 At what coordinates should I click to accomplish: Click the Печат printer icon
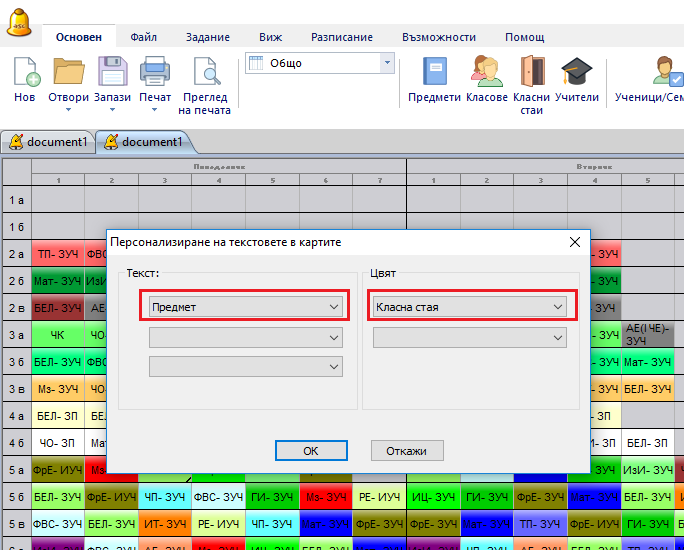155,74
